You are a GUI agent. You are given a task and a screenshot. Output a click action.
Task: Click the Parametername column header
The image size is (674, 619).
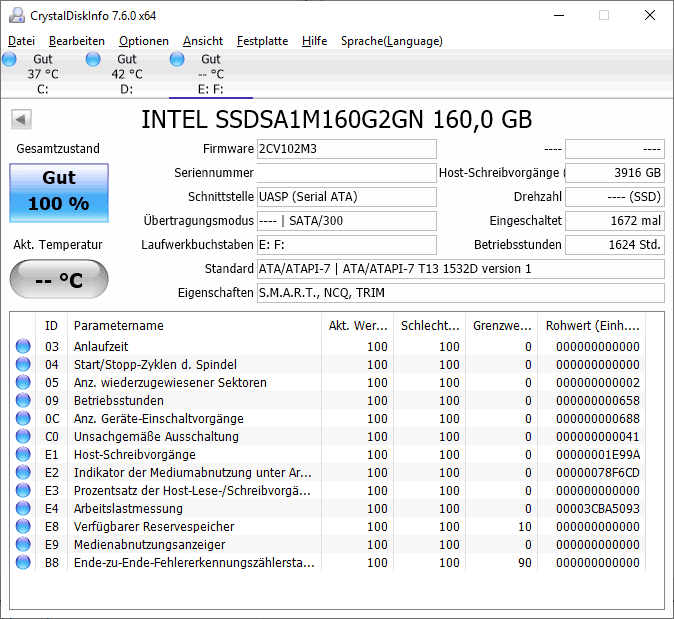194,326
